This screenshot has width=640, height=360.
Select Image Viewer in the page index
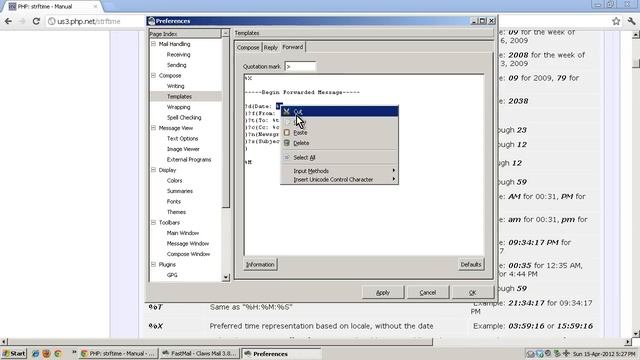coord(183,149)
